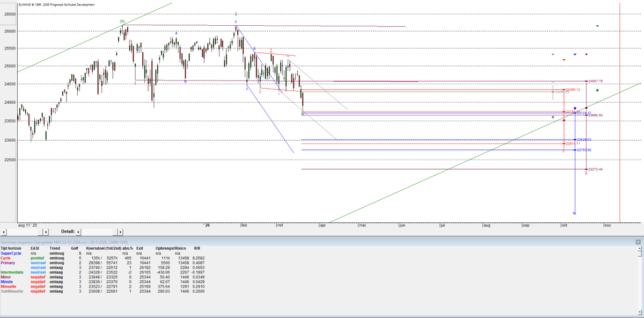Click the Summary Inspector title bar
Viewport: 644px width, 318px height.
322,243
